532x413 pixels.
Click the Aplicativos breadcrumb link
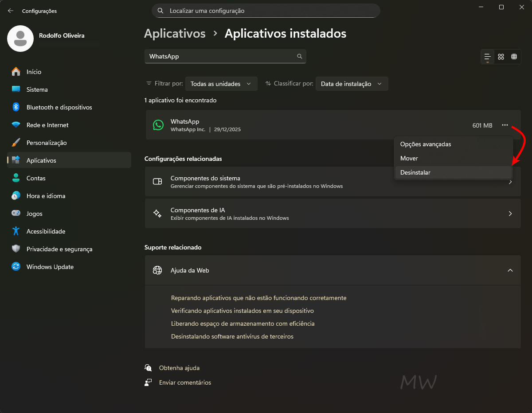(x=175, y=34)
